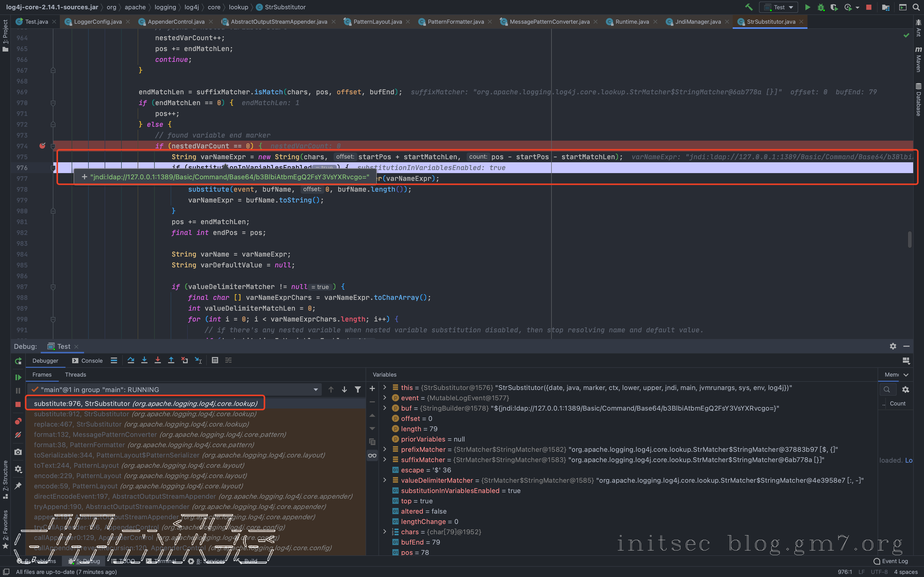Click the Step Out icon
This screenshot has width=924, height=577.
[x=171, y=360]
